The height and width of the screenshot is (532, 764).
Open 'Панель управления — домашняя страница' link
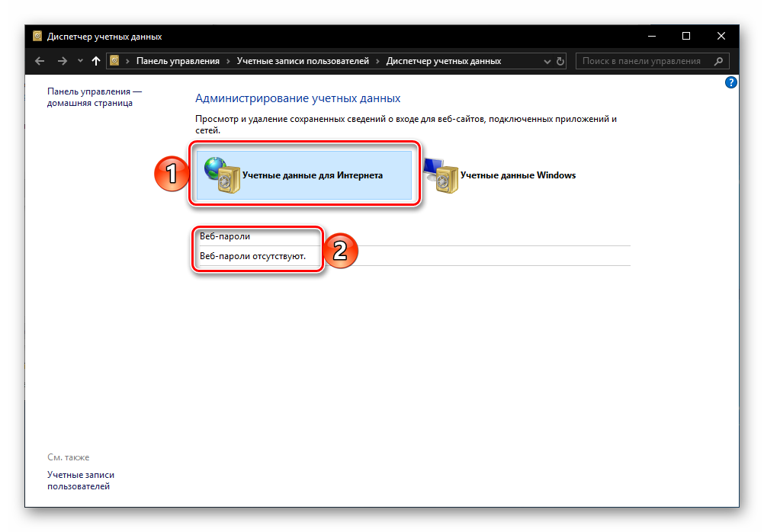[x=94, y=97]
